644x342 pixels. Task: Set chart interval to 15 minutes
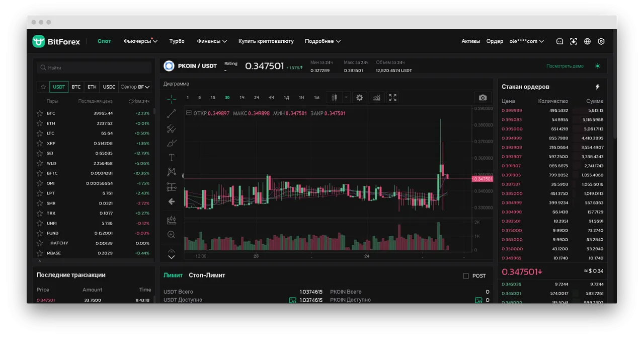pyautogui.click(x=213, y=98)
